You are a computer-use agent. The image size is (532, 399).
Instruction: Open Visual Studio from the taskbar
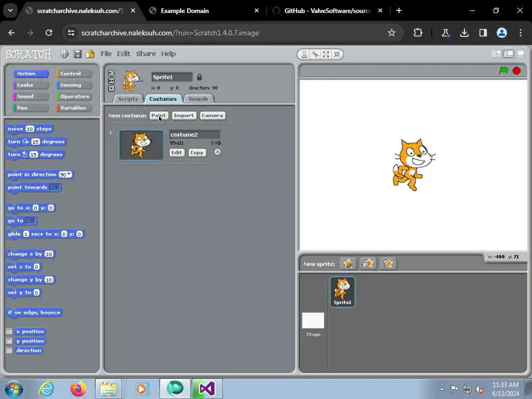tap(207, 389)
